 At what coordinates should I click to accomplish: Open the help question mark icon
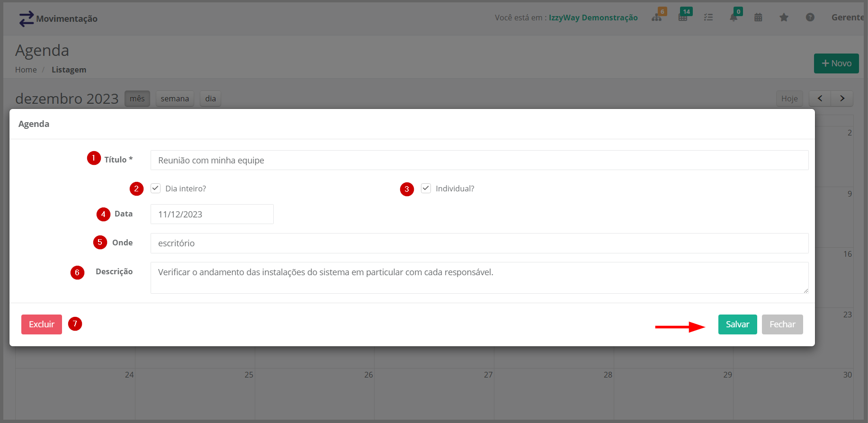tap(810, 18)
